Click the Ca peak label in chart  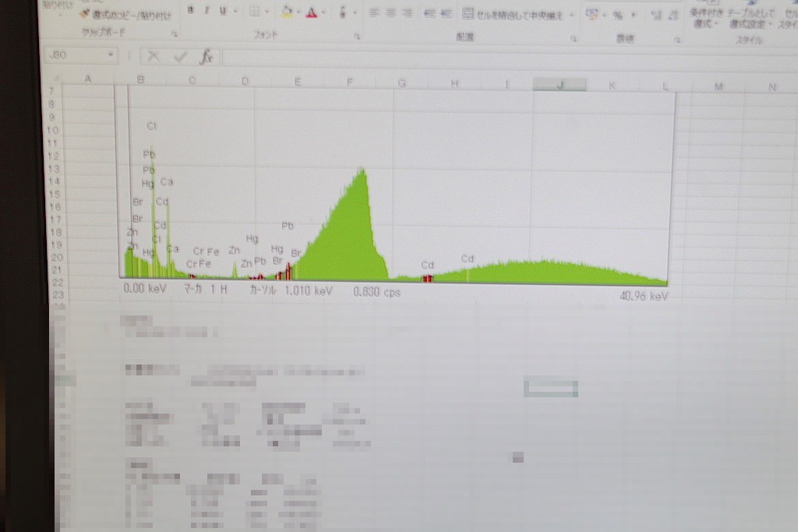(x=167, y=181)
